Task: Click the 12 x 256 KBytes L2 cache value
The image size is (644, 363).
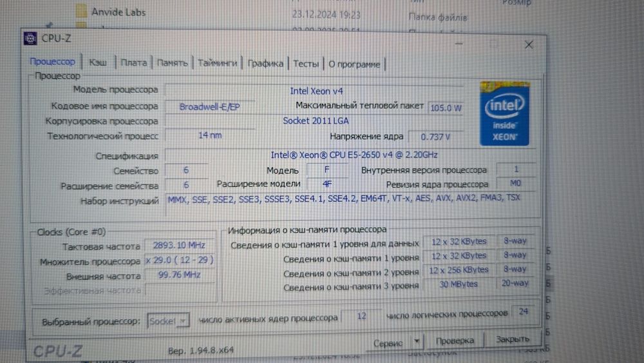Action: coord(459,270)
